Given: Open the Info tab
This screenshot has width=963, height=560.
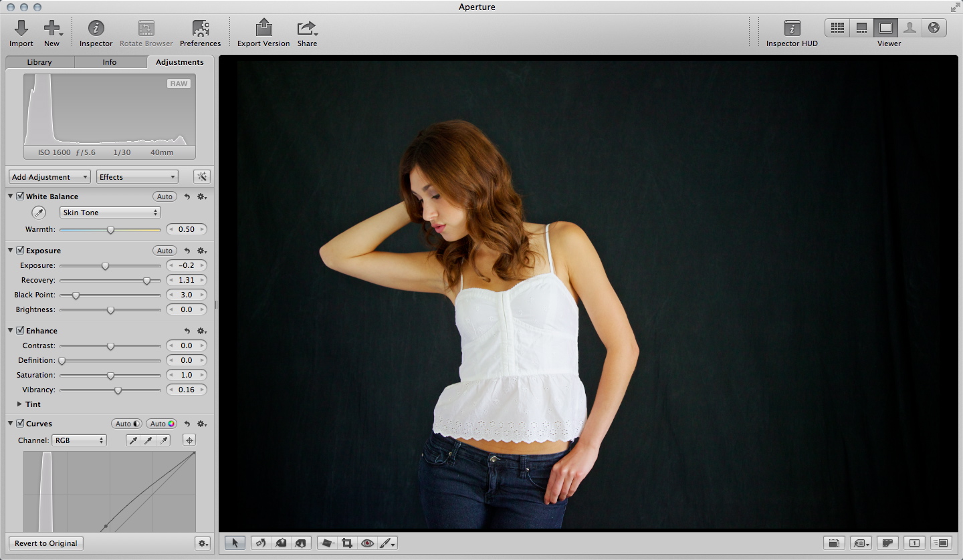Looking at the screenshot, I should pyautogui.click(x=110, y=62).
